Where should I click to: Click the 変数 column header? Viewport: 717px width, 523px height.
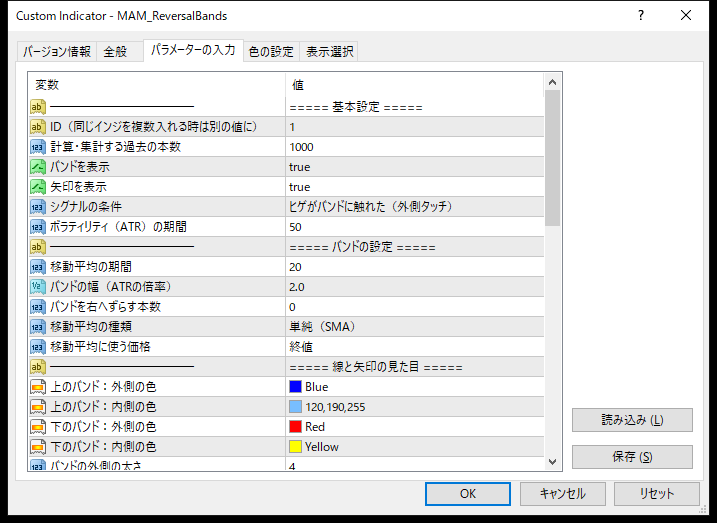[x=157, y=85]
